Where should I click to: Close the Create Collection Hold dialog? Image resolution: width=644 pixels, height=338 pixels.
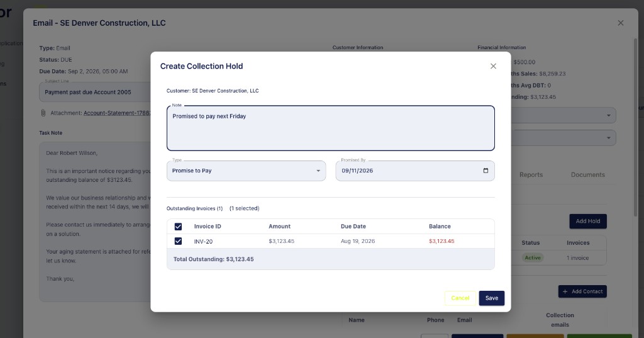(493, 66)
